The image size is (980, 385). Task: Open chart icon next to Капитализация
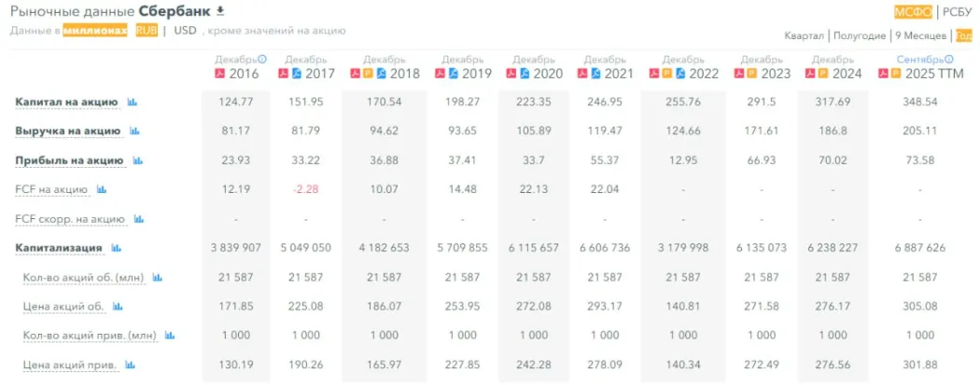click(x=117, y=248)
